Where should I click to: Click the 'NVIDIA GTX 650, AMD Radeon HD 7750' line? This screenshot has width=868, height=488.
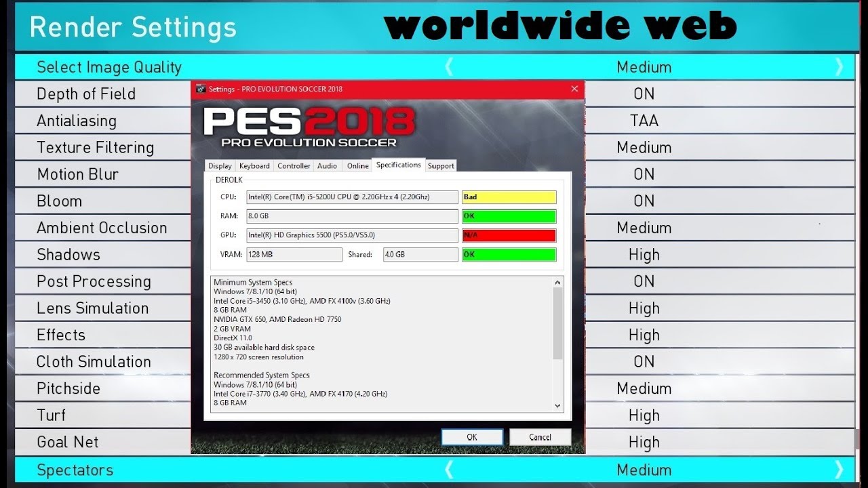tap(277, 319)
